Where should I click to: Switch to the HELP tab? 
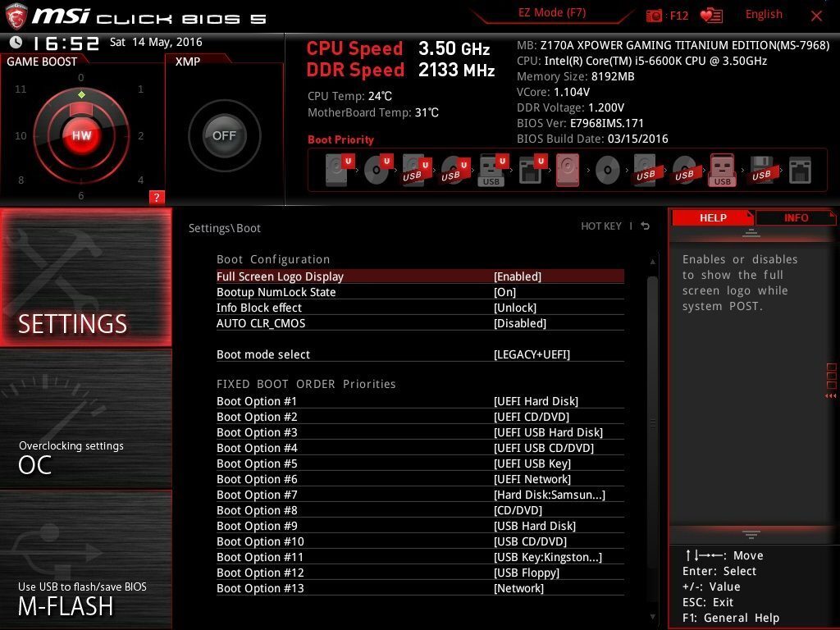[x=713, y=217]
